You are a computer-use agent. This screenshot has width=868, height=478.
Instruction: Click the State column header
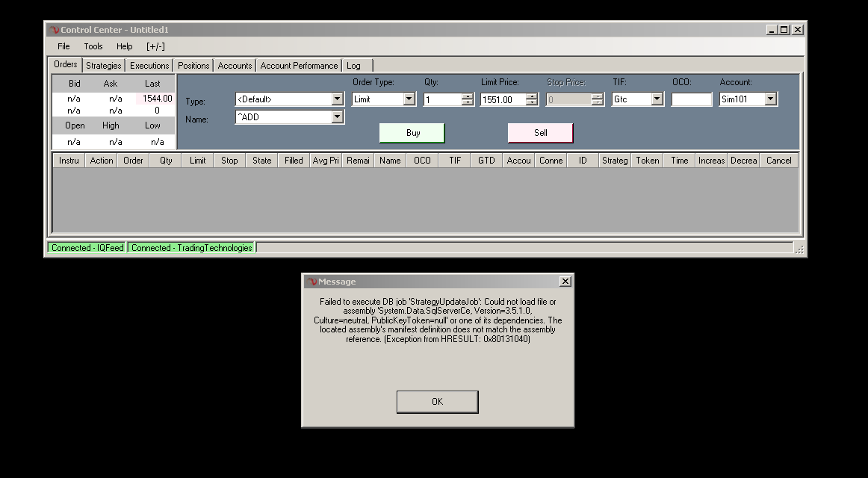click(262, 161)
